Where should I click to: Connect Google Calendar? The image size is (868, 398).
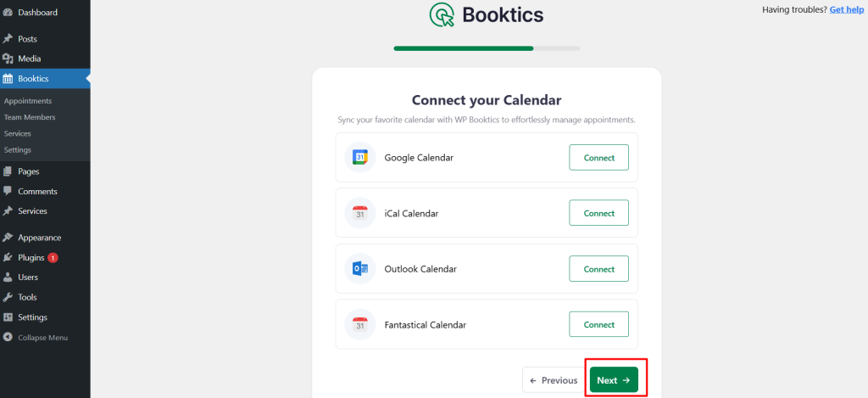pyautogui.click(x=599, y=158)
